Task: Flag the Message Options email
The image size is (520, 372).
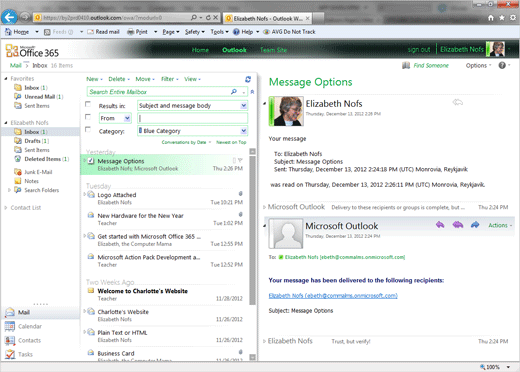Action: 240,160
